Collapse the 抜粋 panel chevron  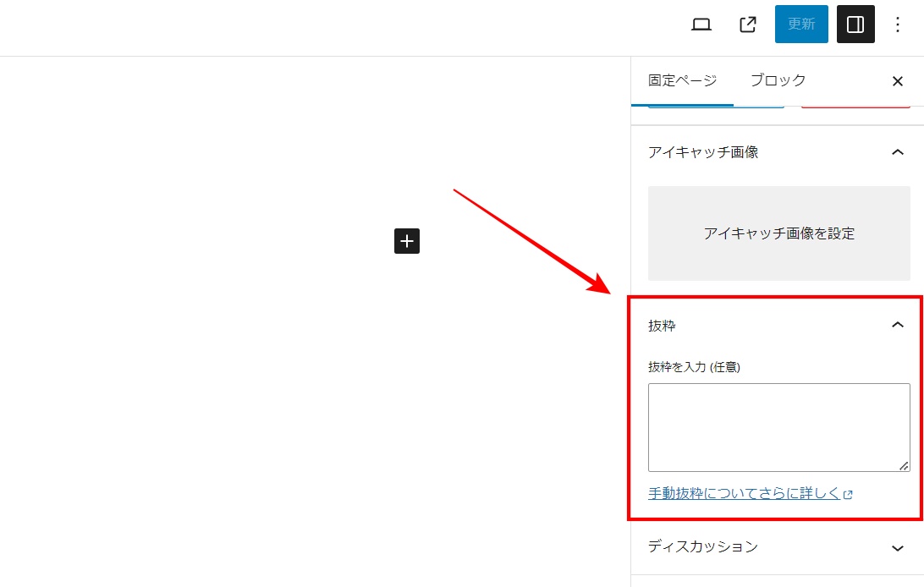click(898, 325)
